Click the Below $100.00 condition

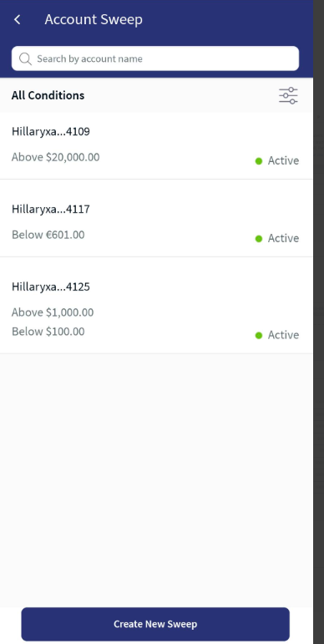click(48, 332)
